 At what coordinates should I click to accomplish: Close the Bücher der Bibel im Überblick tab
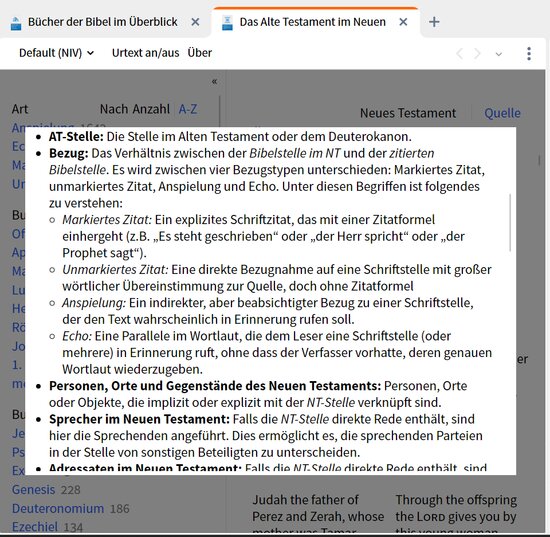(195, 22)
